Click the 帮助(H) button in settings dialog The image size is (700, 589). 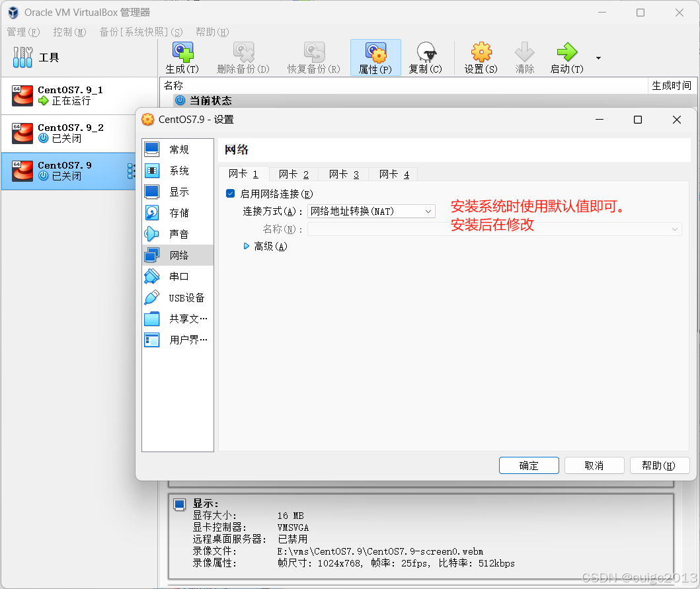[660, 465]
